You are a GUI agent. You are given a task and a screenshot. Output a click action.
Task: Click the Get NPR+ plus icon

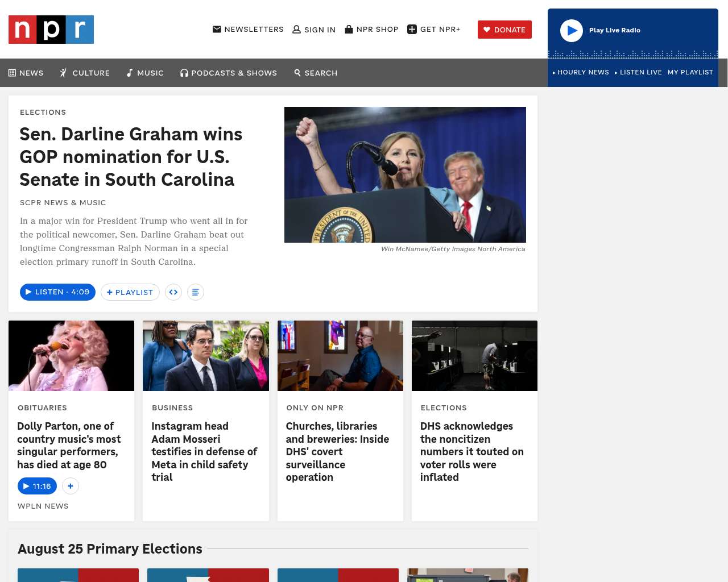tap(412, 30)
